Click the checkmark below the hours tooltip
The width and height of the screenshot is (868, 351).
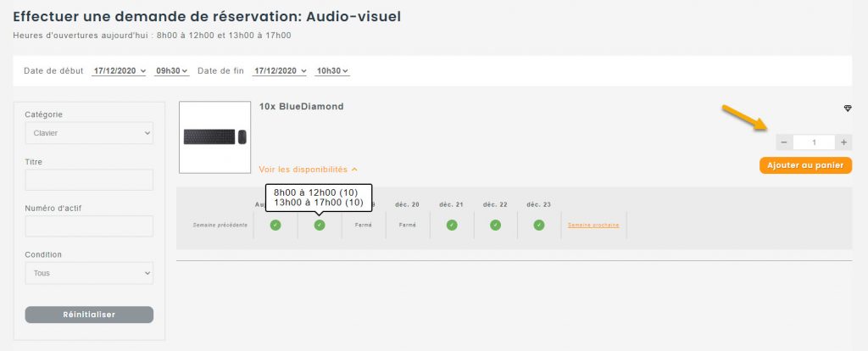(x=320, y=225)
